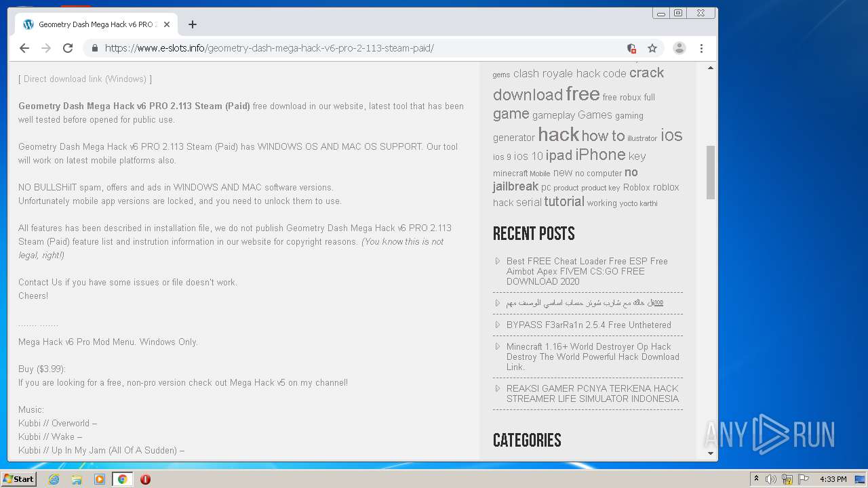This screenshot has width=868, height=488.
Task: Open the 'ios' large tag link
Action: [x=671, y=136]
